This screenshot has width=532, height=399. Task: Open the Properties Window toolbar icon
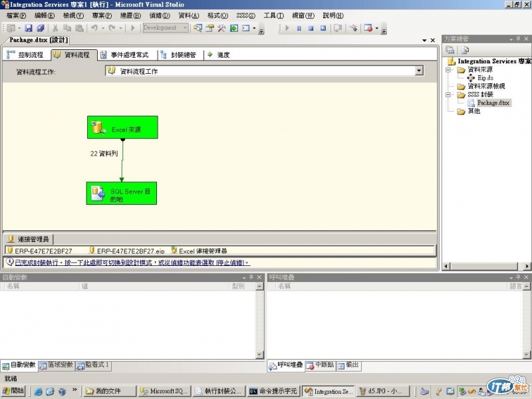tap(209, 28)
